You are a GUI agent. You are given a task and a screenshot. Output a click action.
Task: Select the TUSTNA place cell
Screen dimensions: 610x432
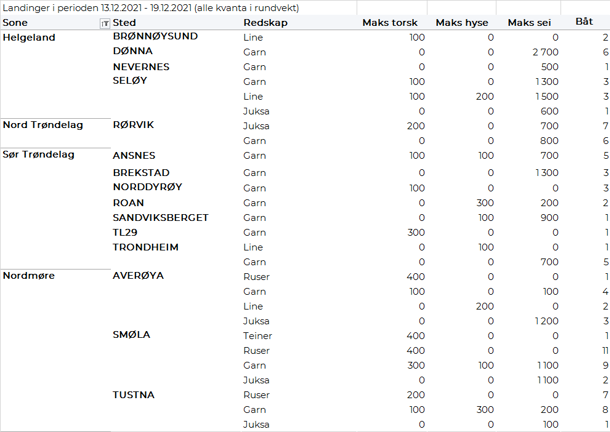pyautogui.click(x=133, y=395)
